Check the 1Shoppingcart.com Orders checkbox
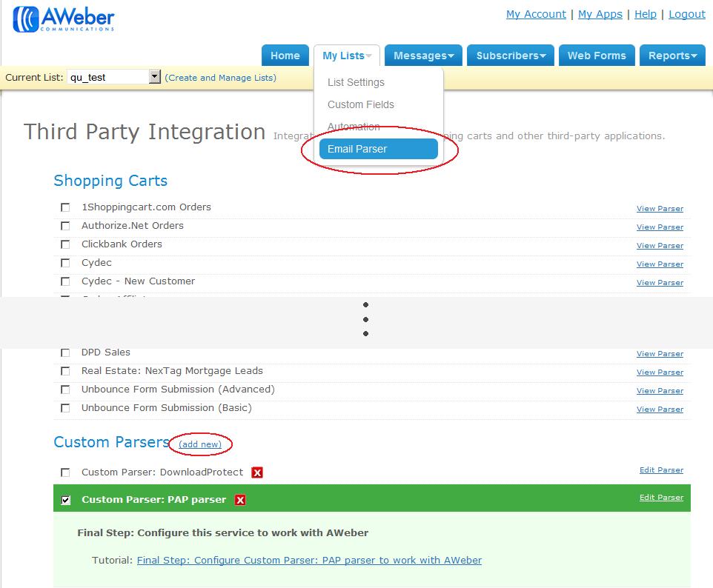 (65, 207)
